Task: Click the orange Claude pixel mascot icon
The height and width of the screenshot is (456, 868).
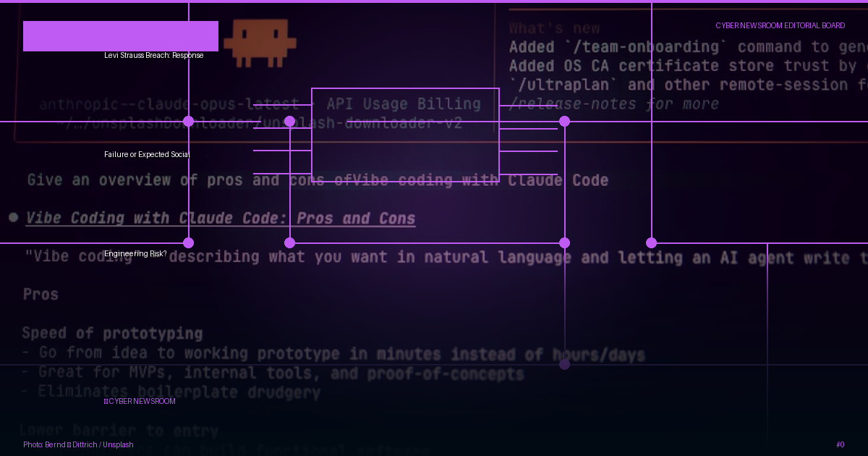Action: click(260, 43)
